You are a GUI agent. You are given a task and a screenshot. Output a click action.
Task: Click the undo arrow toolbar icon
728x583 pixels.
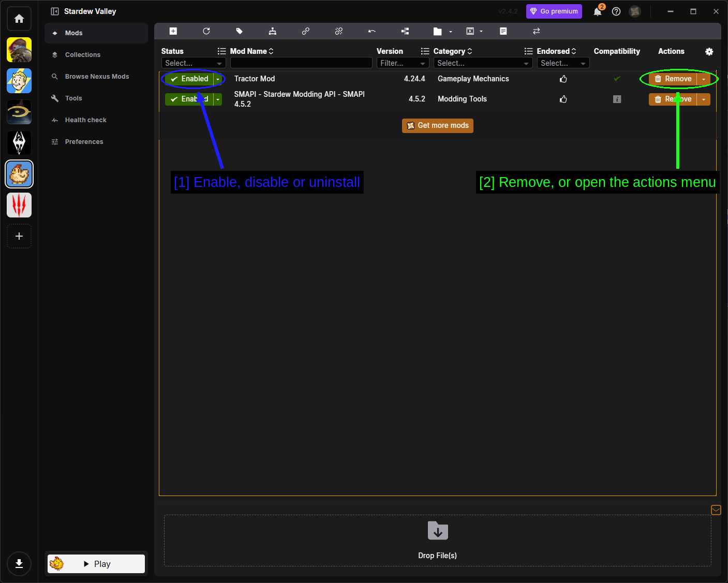372,31
